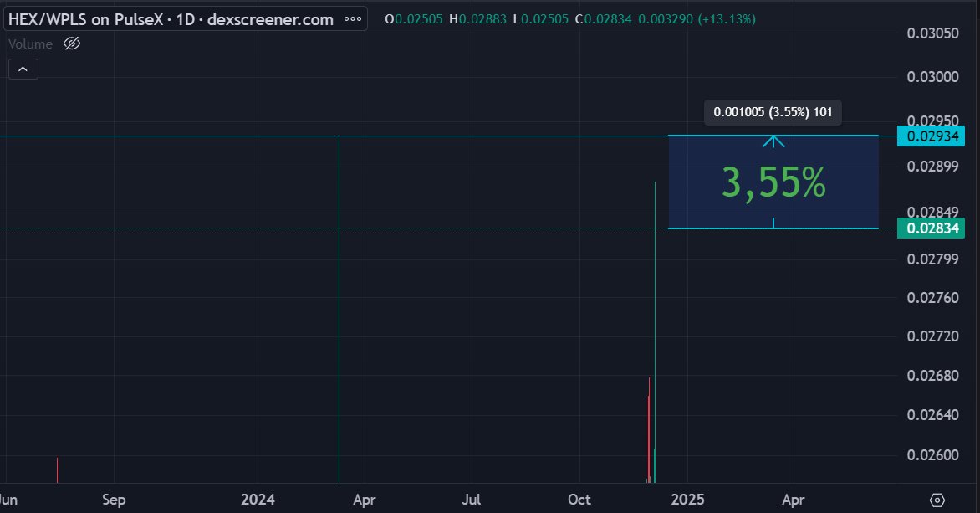The width and height of the screenshot is (980, 513).
Task: Click the 0.02640 price scale value
Action: tap(932, 414)
